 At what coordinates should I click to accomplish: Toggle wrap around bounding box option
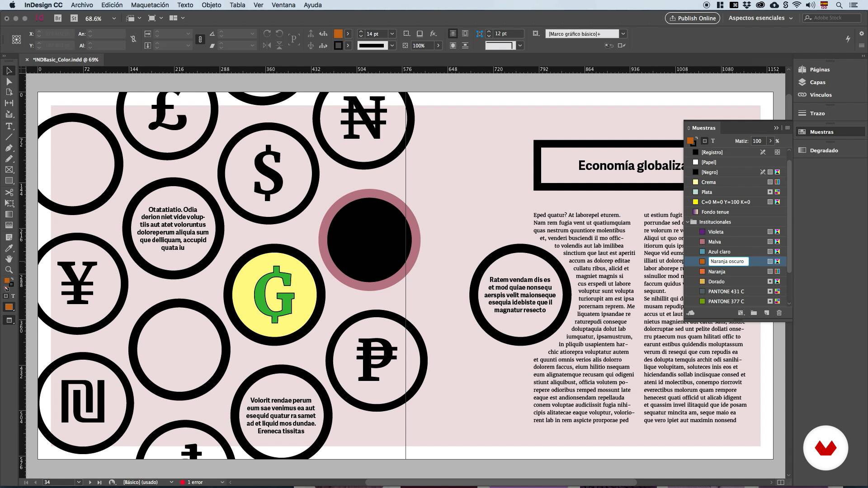click(x=465, y=34)
